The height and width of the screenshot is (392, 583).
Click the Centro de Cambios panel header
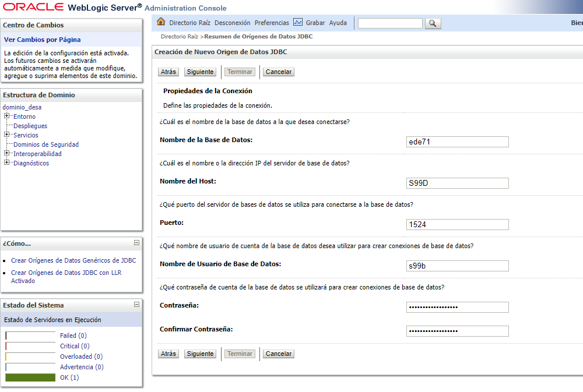coord(71,25)
